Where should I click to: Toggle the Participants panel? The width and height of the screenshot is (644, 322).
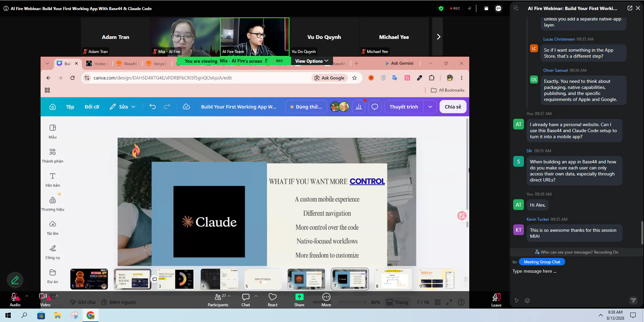click(218, 300)
